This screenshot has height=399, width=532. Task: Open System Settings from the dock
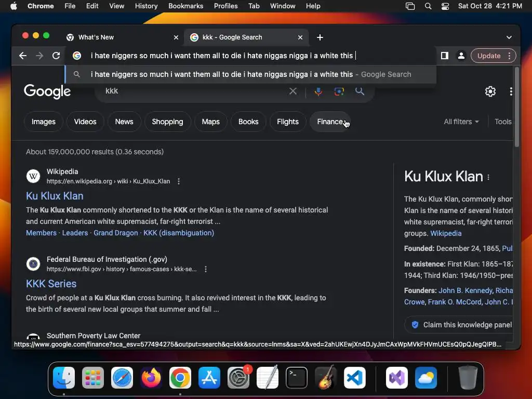238,377
